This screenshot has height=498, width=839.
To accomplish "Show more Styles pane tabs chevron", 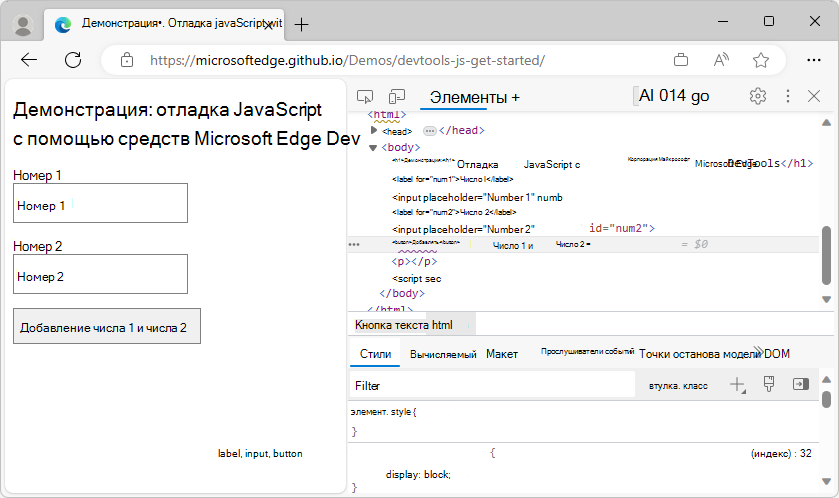I will click(759, 353).
